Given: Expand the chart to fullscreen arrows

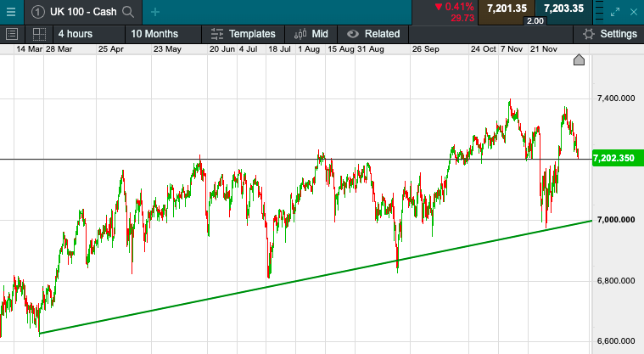Looking at the screenshot, I should click(615, 13).
